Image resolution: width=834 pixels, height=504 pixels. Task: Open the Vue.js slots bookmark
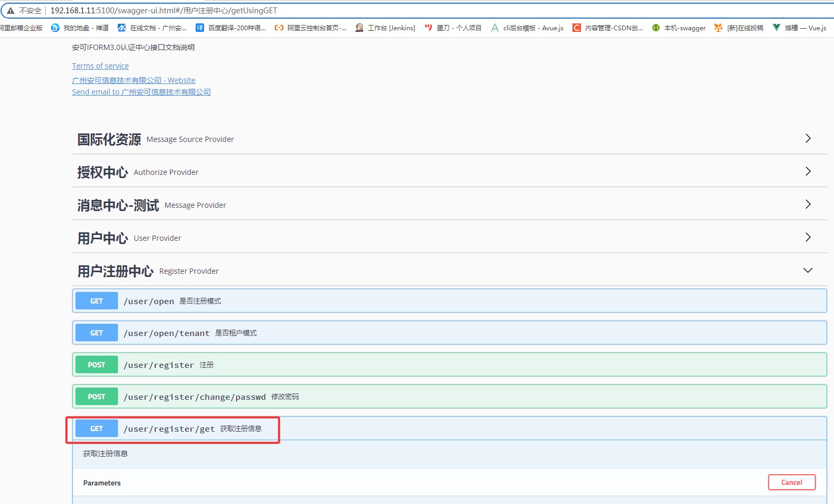pyautogui.click(x=799, y=28)
